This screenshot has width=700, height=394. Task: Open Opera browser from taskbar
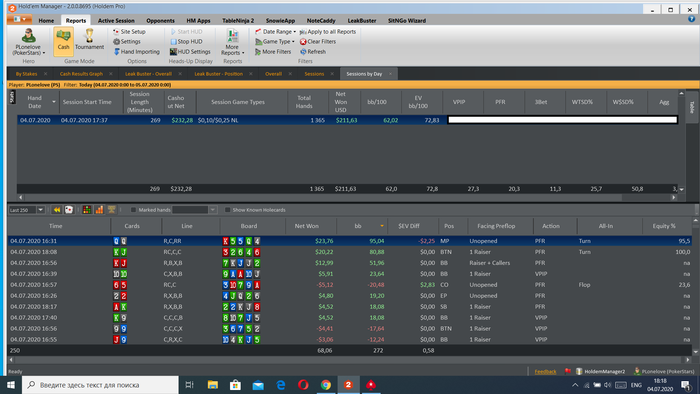(303, 385)
